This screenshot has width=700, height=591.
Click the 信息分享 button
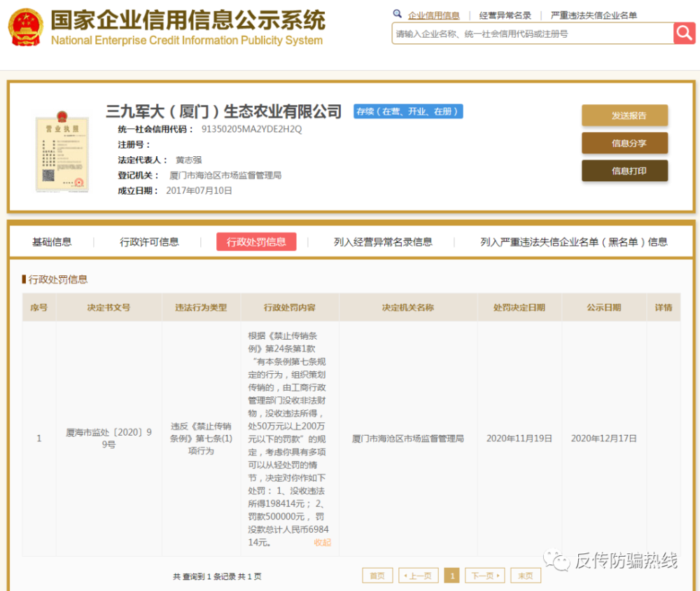tap(624, 143)
